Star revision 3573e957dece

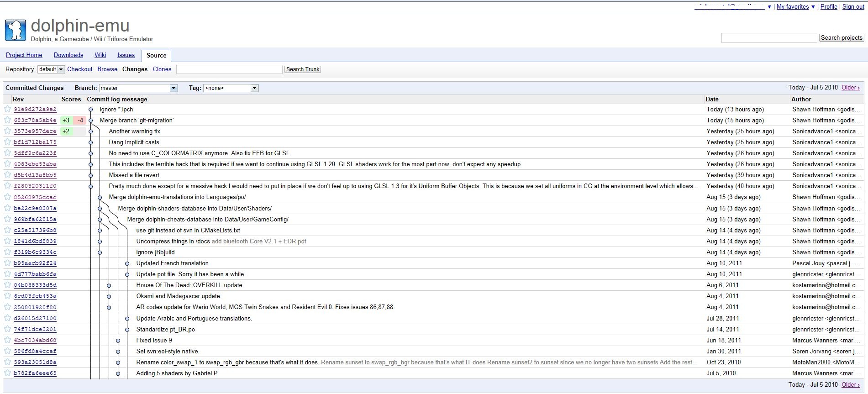click(8, 131)
